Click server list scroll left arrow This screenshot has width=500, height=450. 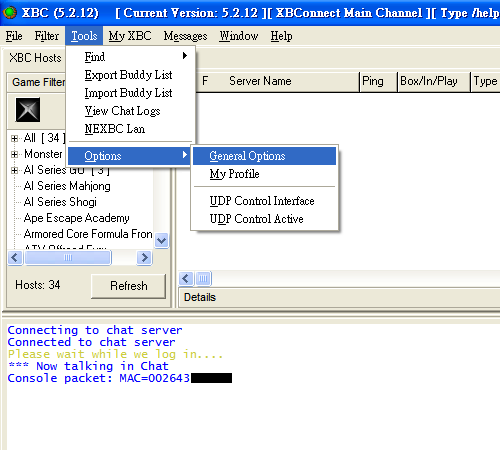[x=186, y=279]
